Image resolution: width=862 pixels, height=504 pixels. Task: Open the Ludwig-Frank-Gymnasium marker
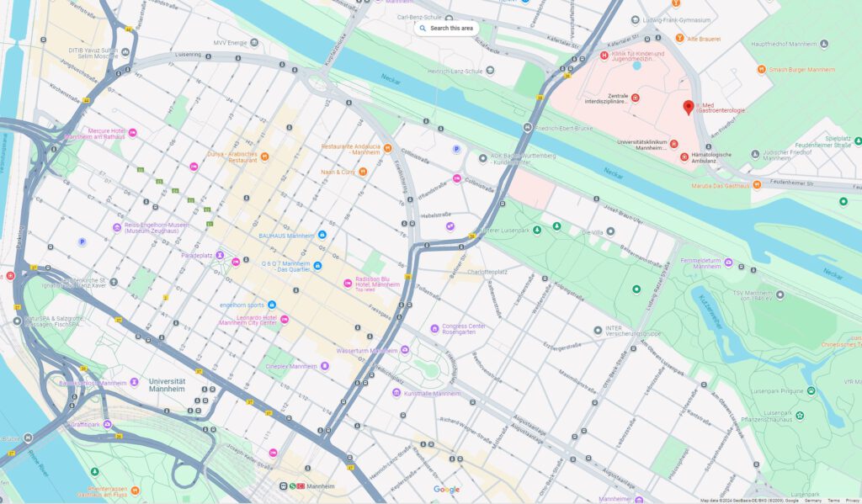pos(635,20)
